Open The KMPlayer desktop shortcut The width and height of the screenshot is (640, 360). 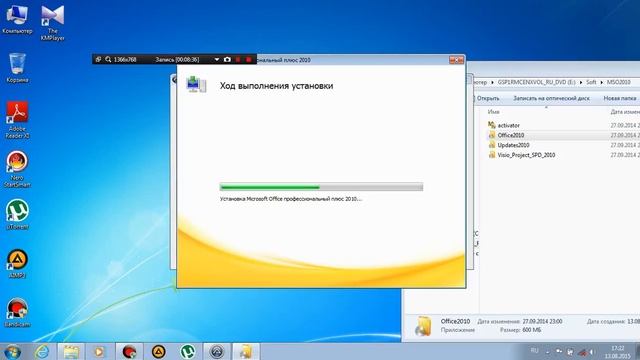(x=53, y=22)
